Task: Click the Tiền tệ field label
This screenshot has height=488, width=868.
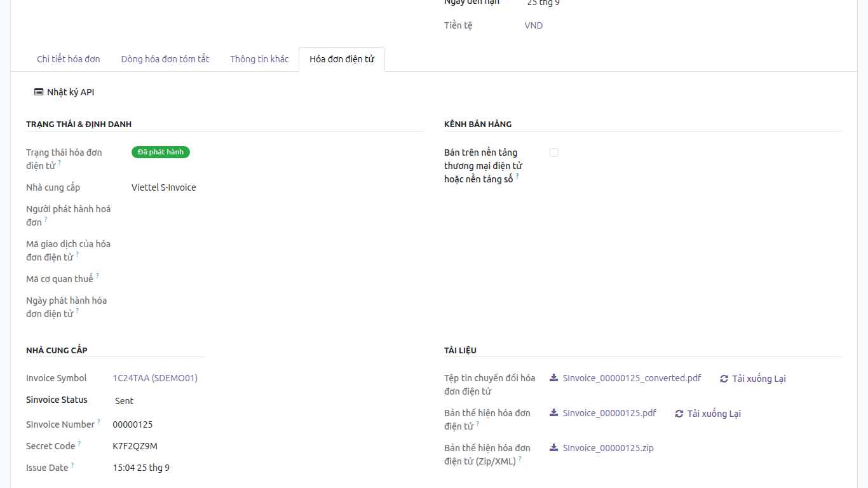Action: [458, 25]
